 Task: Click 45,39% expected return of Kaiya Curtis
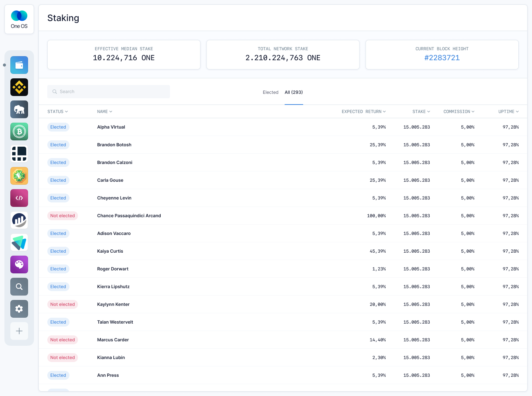(378, 251)
